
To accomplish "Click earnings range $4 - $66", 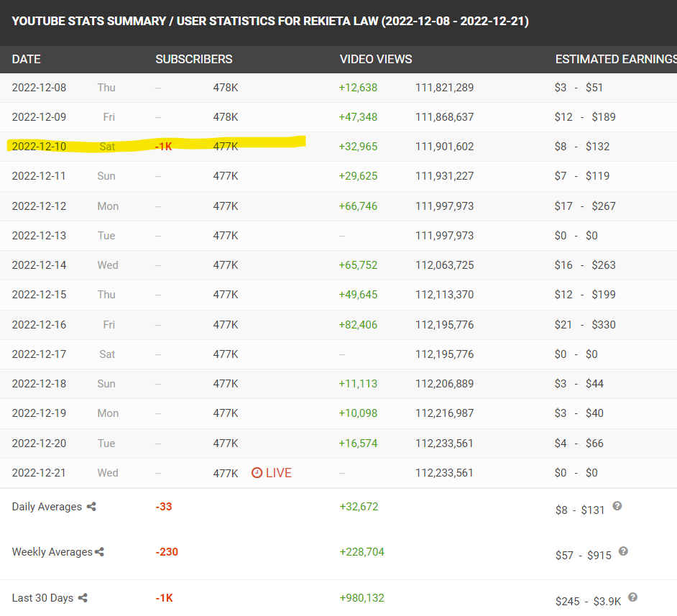I will [579, 443].
